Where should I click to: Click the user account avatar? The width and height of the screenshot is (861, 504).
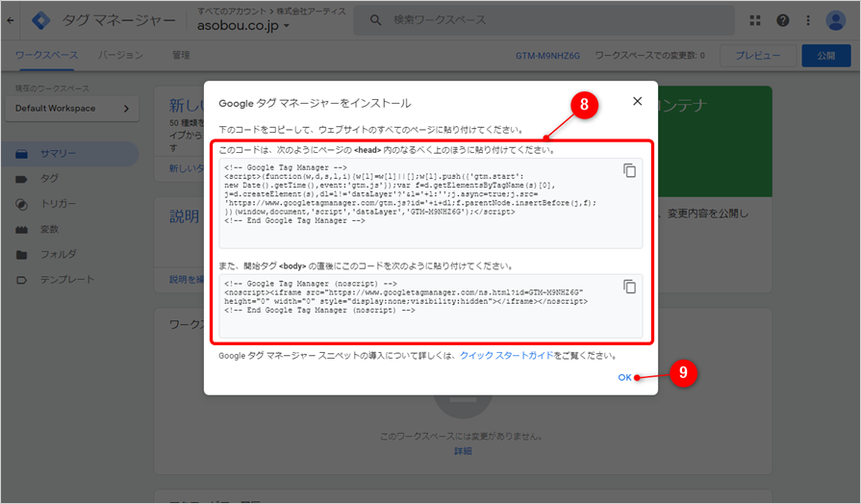click(836, 20)
